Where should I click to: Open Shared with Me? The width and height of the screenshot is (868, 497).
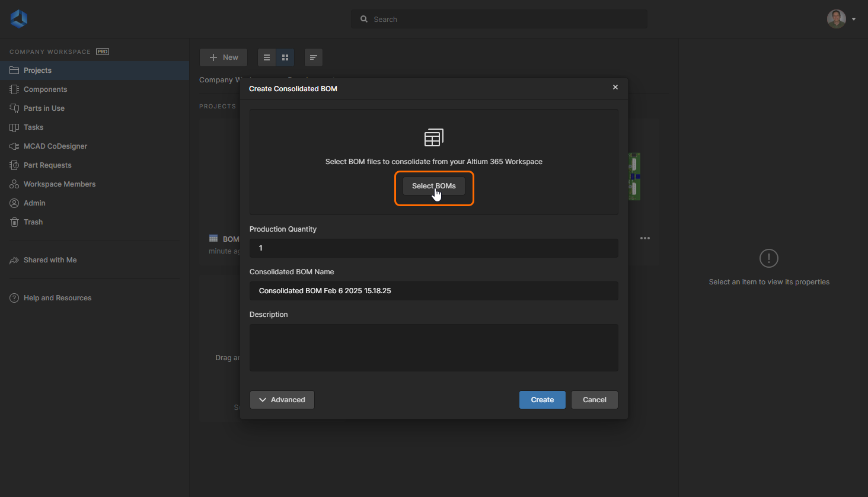pos(95,260)
